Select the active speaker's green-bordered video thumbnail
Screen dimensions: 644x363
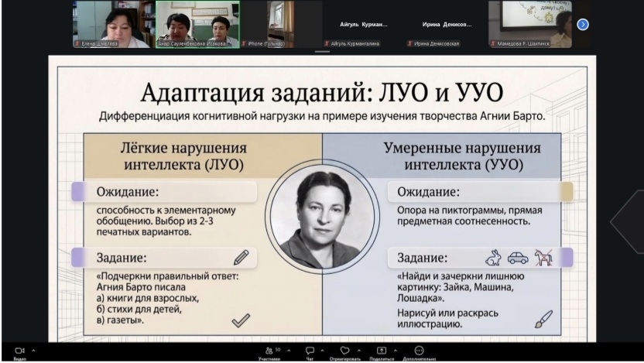click(x=197, y=24)
